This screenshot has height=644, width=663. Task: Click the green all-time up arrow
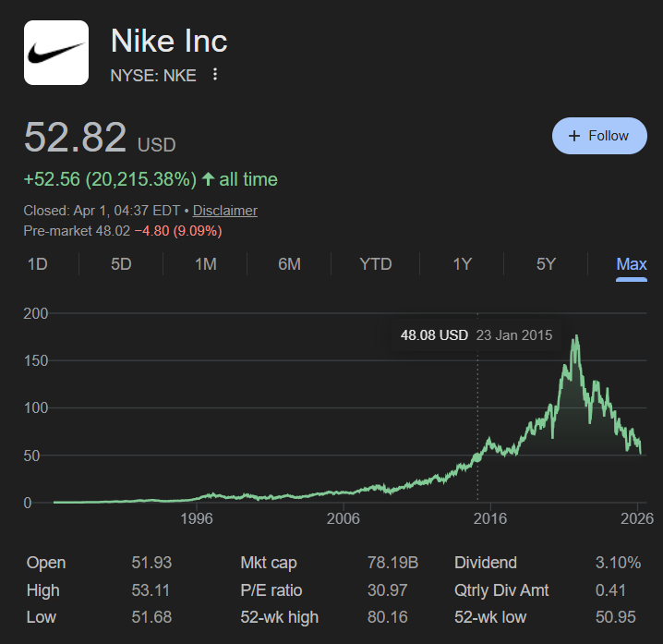click(x=208, y=179)
